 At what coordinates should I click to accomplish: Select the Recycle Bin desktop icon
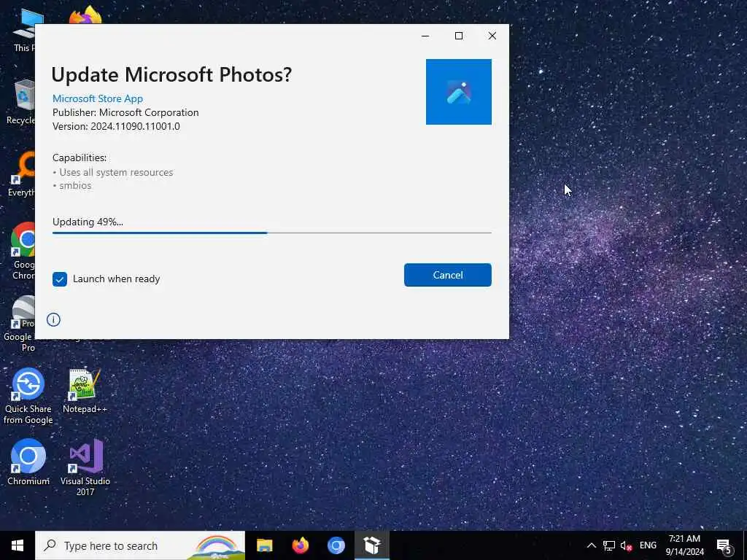pos(20,102)
